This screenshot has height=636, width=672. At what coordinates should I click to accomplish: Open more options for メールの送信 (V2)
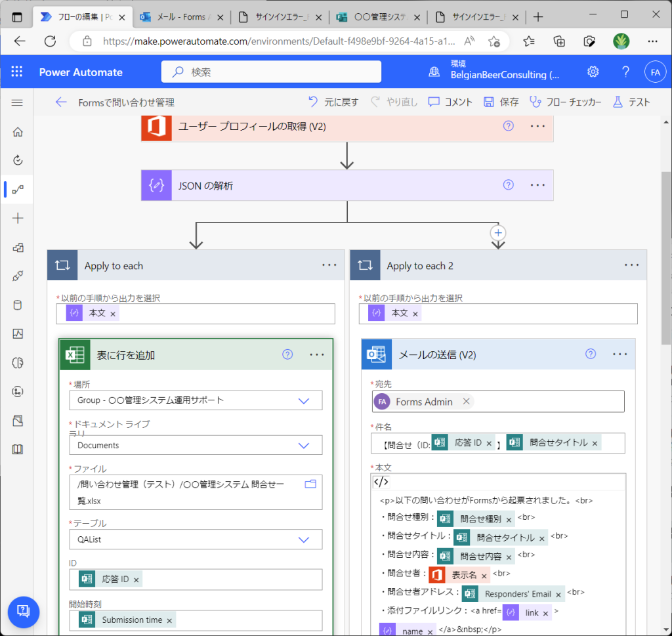pos(619,354)
